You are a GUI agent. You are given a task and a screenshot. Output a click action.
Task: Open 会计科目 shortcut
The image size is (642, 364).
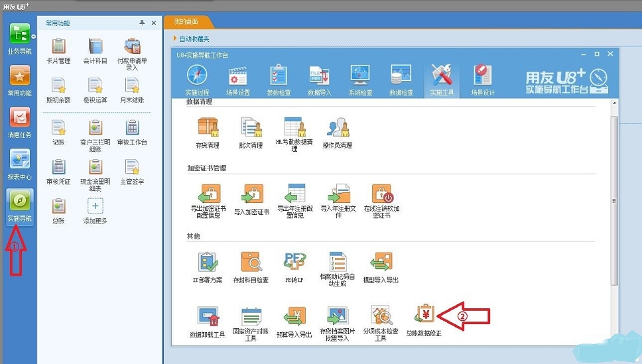[x=95, y=51]
